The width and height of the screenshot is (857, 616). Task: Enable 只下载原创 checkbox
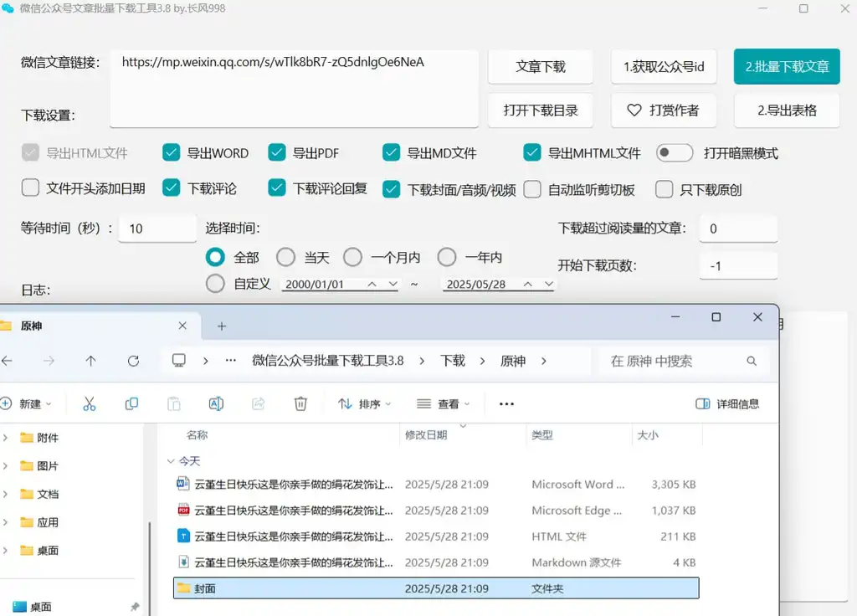point(664,190)
